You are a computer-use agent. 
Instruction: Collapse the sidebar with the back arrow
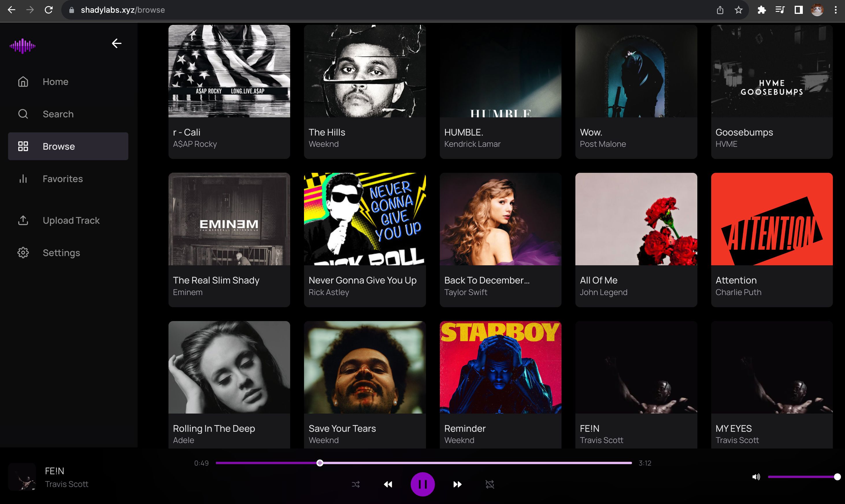click(x=116, y=43)
